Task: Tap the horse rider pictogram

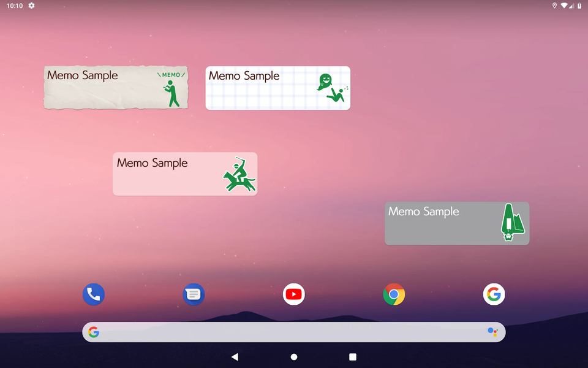Action: click(x=239, y=175)
